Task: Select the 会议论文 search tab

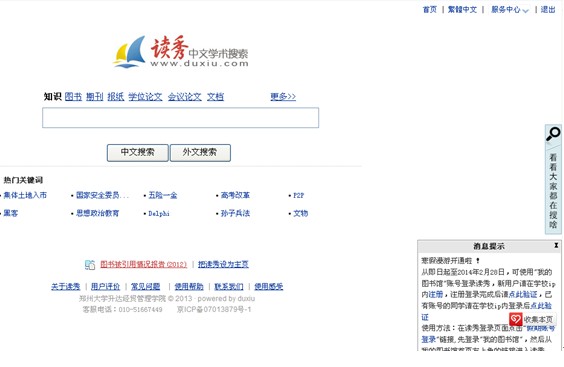Action: click(185, 96)
